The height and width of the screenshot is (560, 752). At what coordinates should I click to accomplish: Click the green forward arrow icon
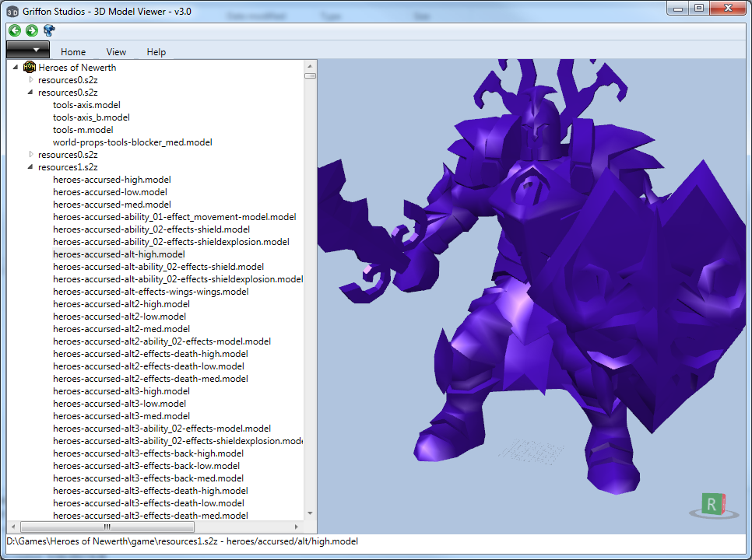point(32,30)
